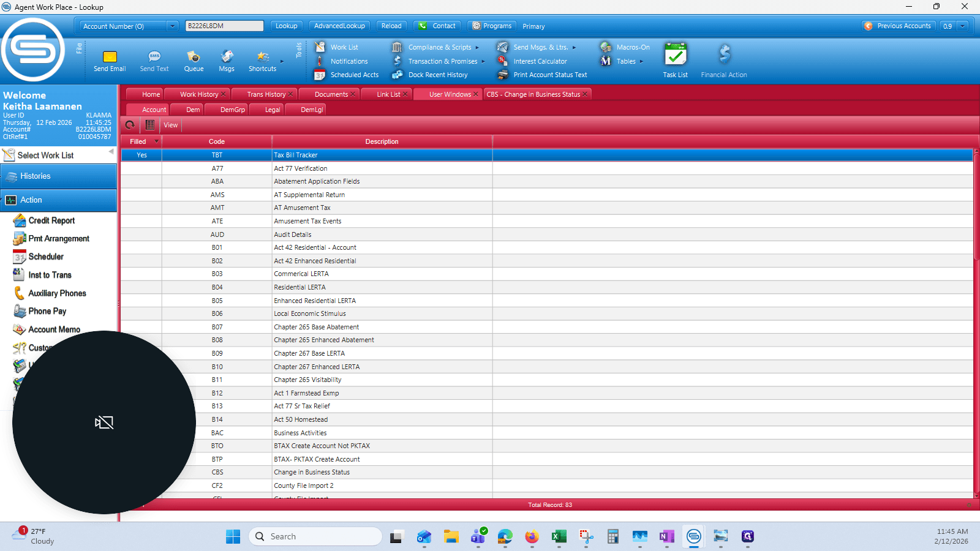Click the AdvancedLookup button
This screenshot has width=980, height=551.
pyautogui.click(x=339, y=26)
